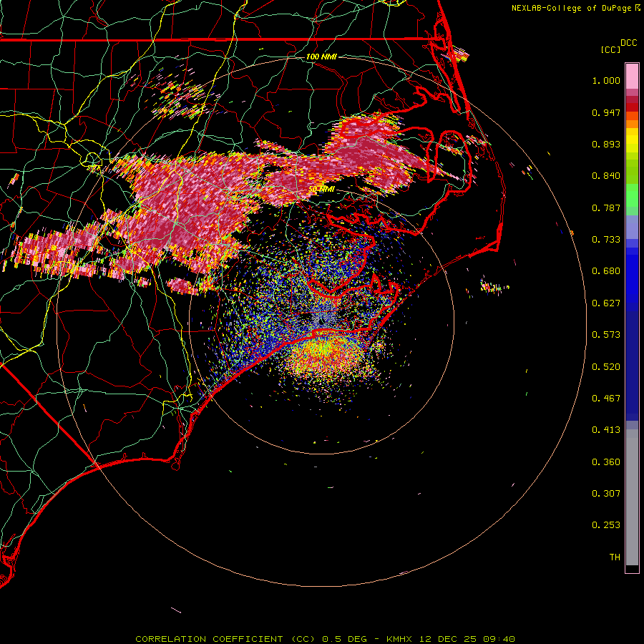Select the 0.733 legend value
644x644 pixels.
[606, 240]
